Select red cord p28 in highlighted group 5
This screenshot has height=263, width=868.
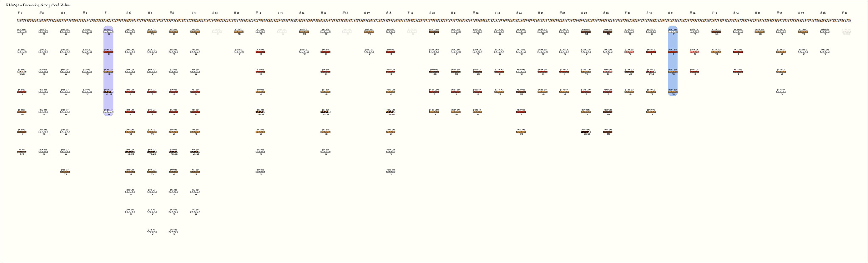[x=108, y=52]
